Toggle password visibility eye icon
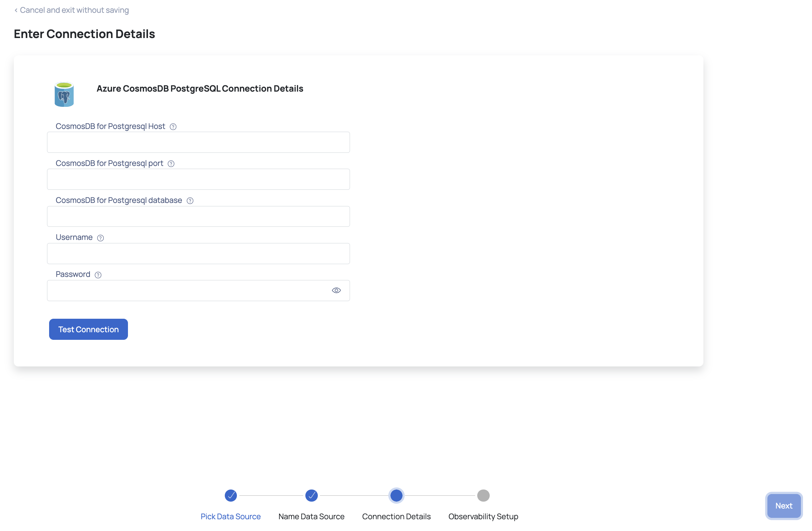This screenshot has height=531, width=812. [x=336, y=290]
